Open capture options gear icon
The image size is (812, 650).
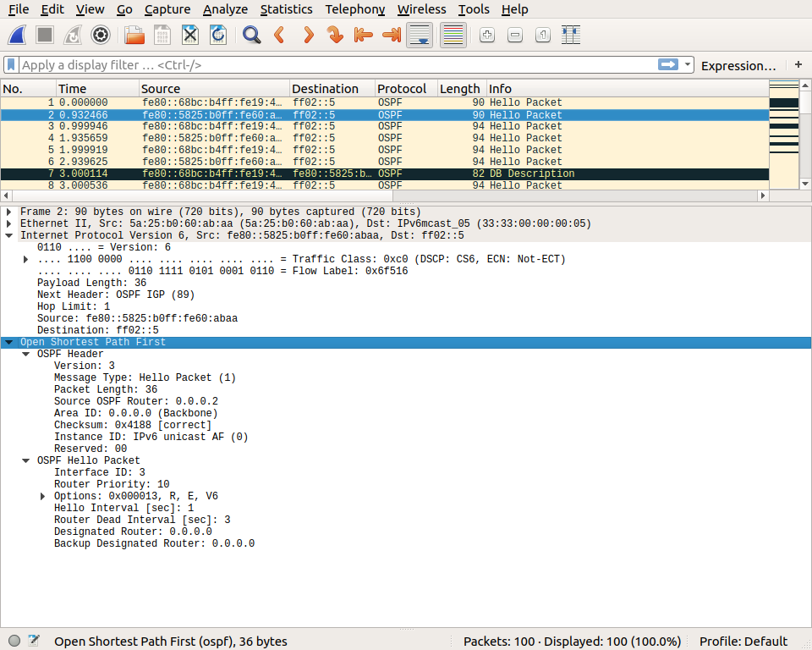click(101, 36)
